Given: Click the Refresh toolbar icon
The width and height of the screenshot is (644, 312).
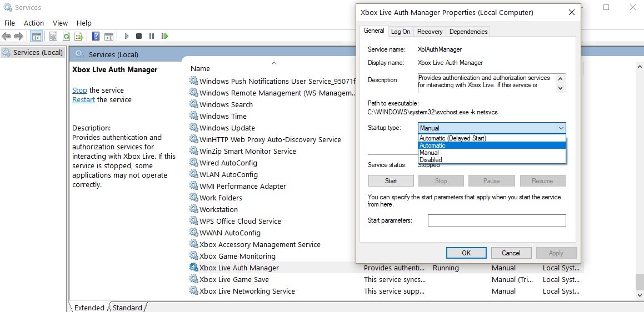Looking at the screenshot, I should [x=66, y=37].
